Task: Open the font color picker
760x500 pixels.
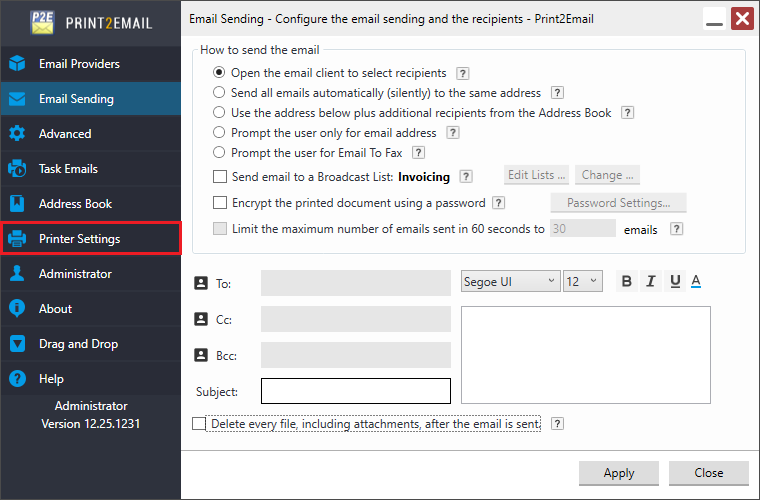Action: pyautogui.click(x=696, y=282)
